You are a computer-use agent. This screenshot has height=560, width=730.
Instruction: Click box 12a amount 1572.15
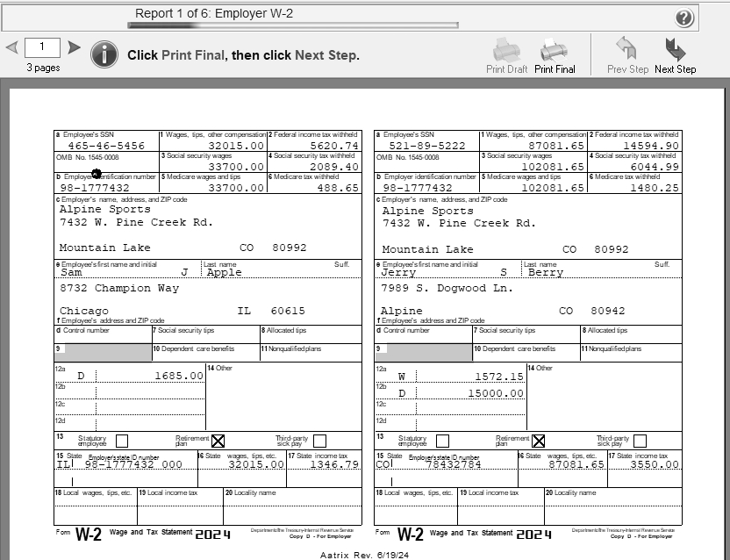click(499, 377)
